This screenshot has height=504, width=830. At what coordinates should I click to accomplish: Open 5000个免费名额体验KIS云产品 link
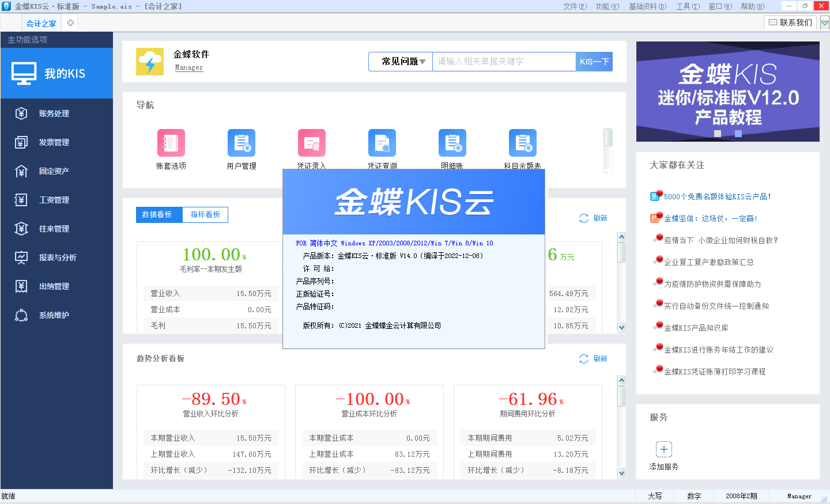[717, 196]
